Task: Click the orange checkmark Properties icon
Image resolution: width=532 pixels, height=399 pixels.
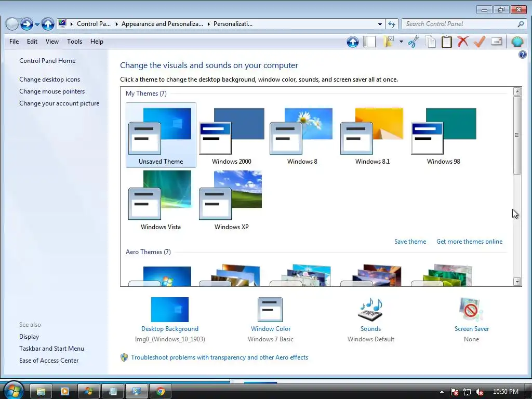Action: pyautogui.click(x=480, y=42)
